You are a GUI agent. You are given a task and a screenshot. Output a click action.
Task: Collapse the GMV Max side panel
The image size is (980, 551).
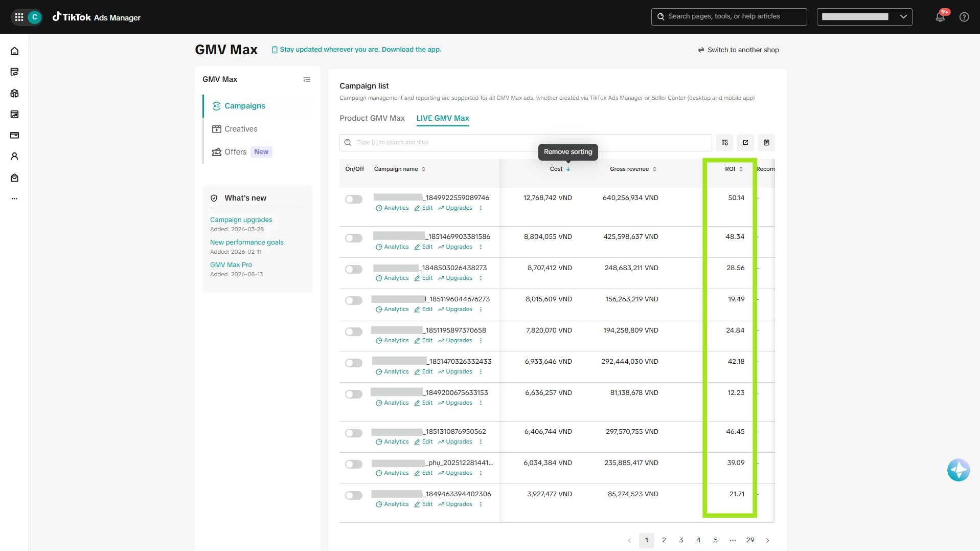[x=307, y=79]
